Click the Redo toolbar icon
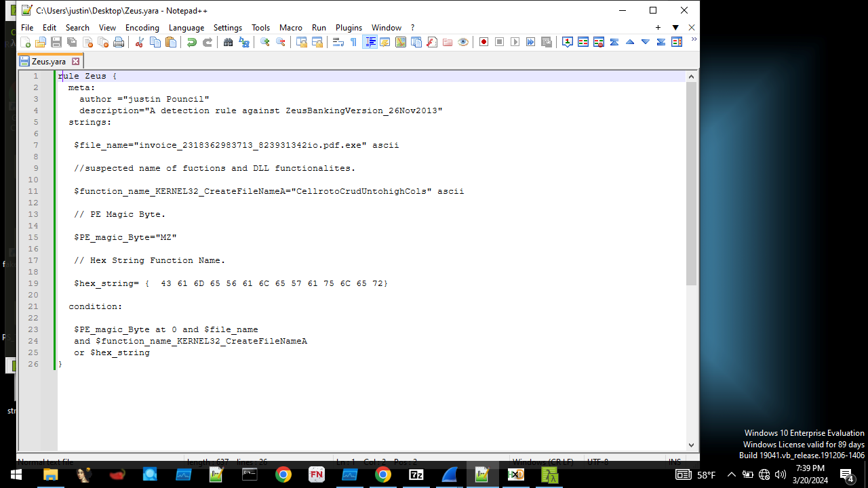The height and width of the screenshot is (488, 868). coord(208,42)
